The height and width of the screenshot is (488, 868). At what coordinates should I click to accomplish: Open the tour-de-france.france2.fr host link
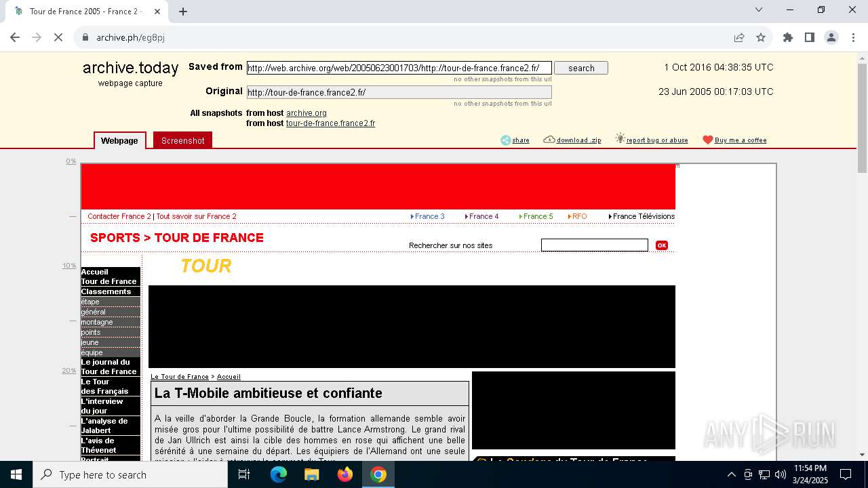(330, 123)
